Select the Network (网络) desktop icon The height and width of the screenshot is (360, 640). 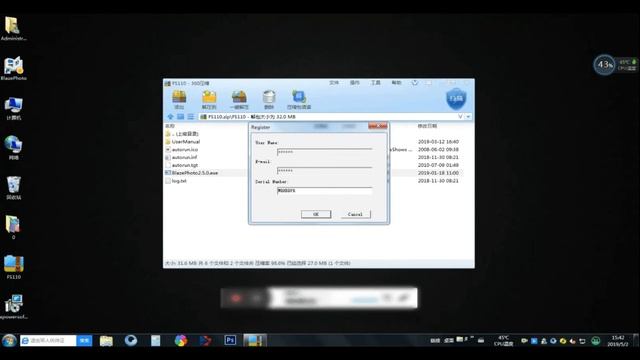13,148
